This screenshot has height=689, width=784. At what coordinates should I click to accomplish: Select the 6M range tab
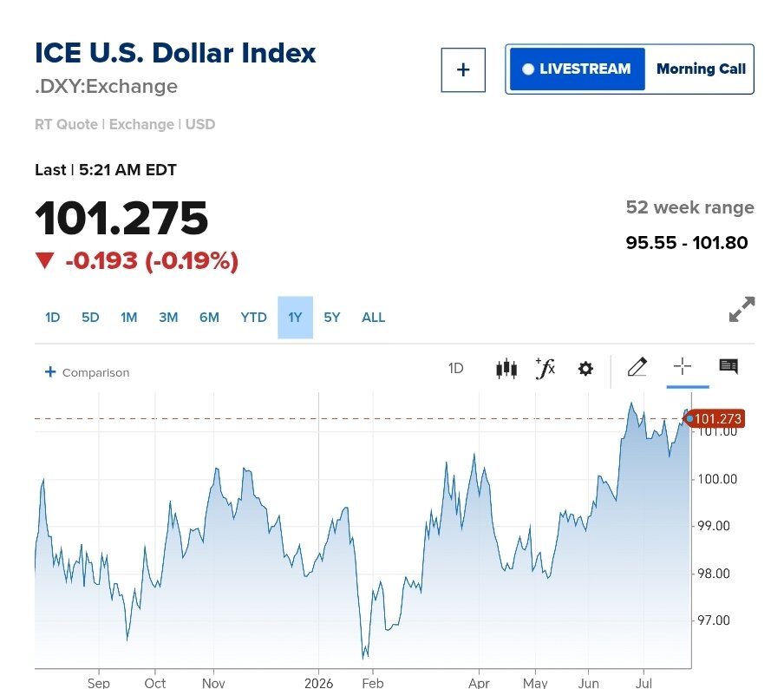tap(210, 318)
